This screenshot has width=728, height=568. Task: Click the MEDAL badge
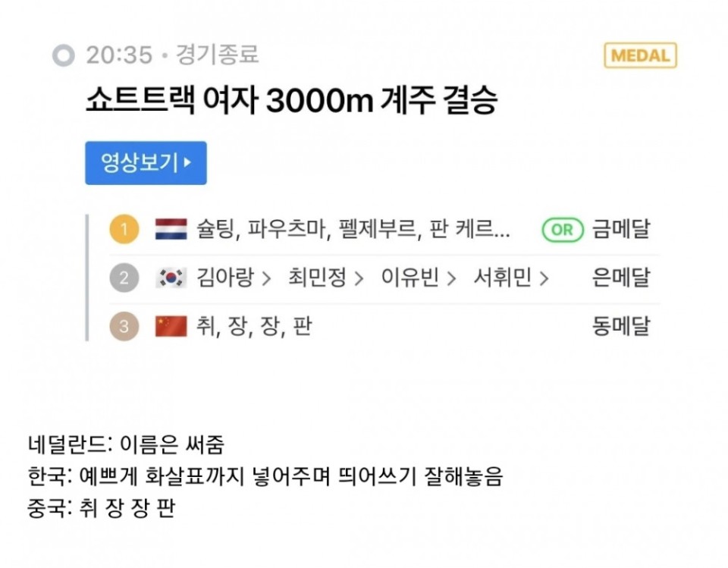click(640, 55)
